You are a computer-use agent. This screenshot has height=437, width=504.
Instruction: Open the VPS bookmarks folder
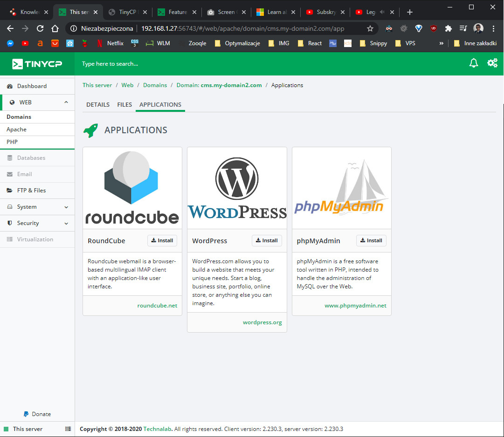(x=405, y=43)
